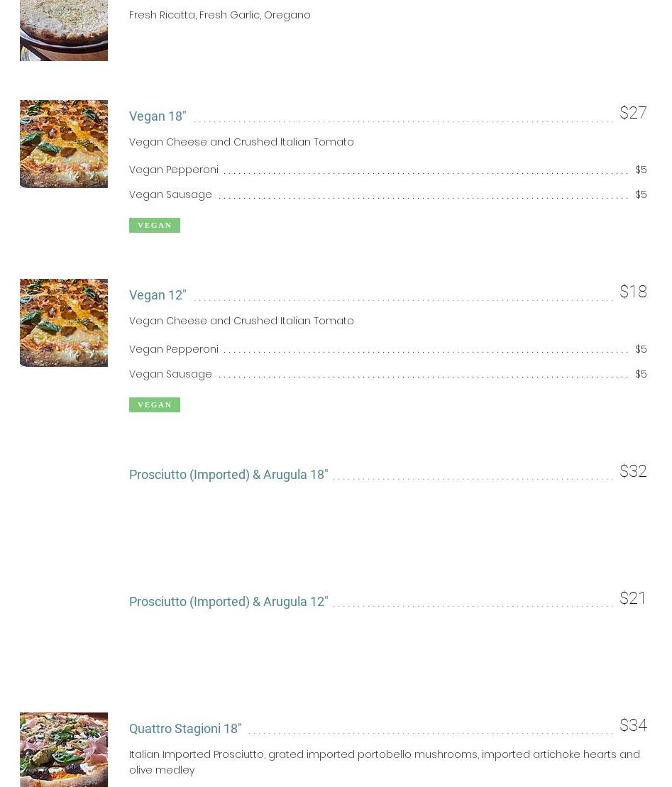This screenshot has height=787, width=672.
Task: Click the $34 Quattro Stagioni price
Action: tap(633, 726)
